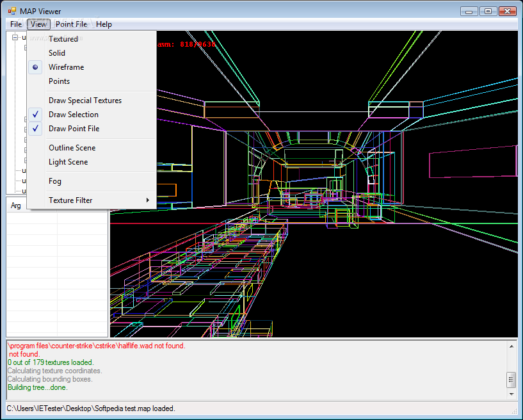Select Solid render mode
This screenshot has height=420, width=523.
pyautogui.click(x=92, y=53)
